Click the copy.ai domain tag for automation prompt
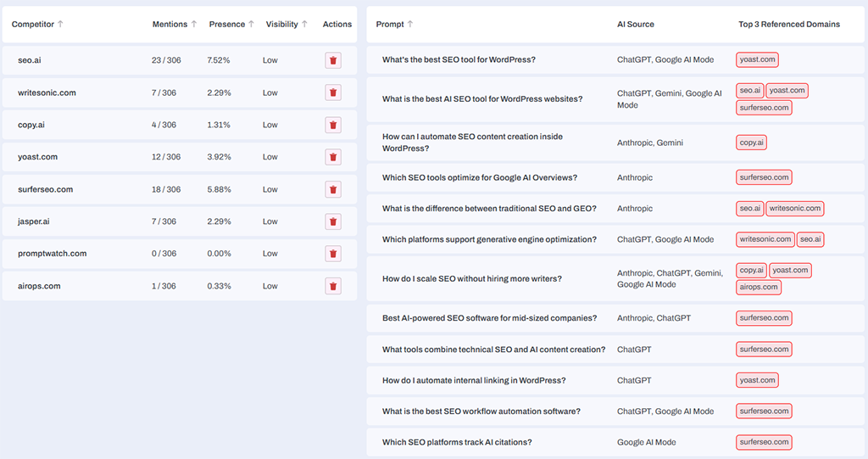Viewport: 868px width, 459px height. (751, 143)
